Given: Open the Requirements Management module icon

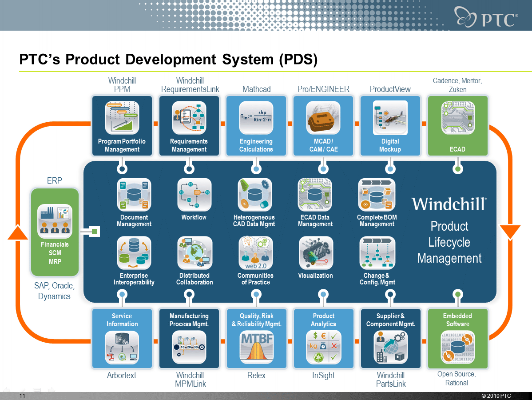Looking at the screenshot, I should pos(189,116).
